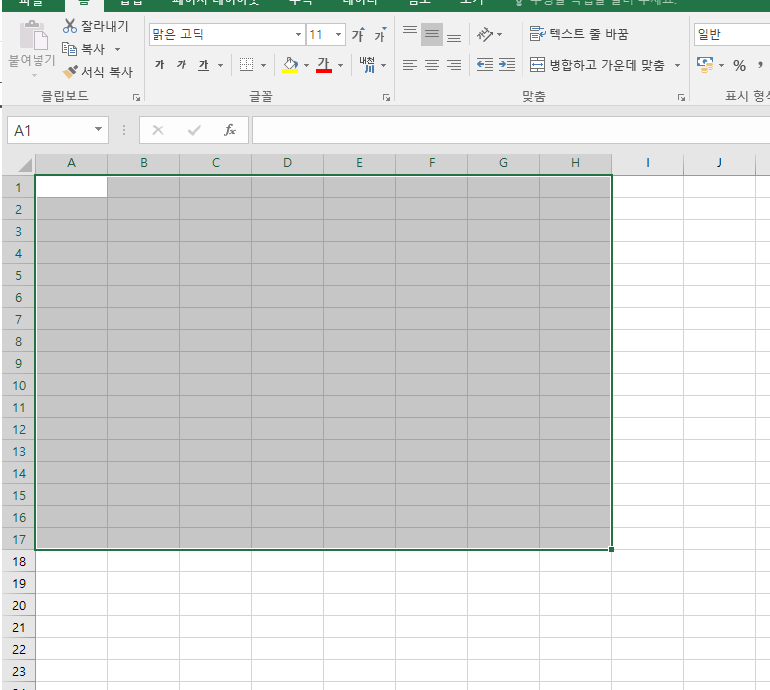Click the cancel (X) formula button
Image resolution: width=770 pixels, height=690 pixels.
(x=158, y=130)
